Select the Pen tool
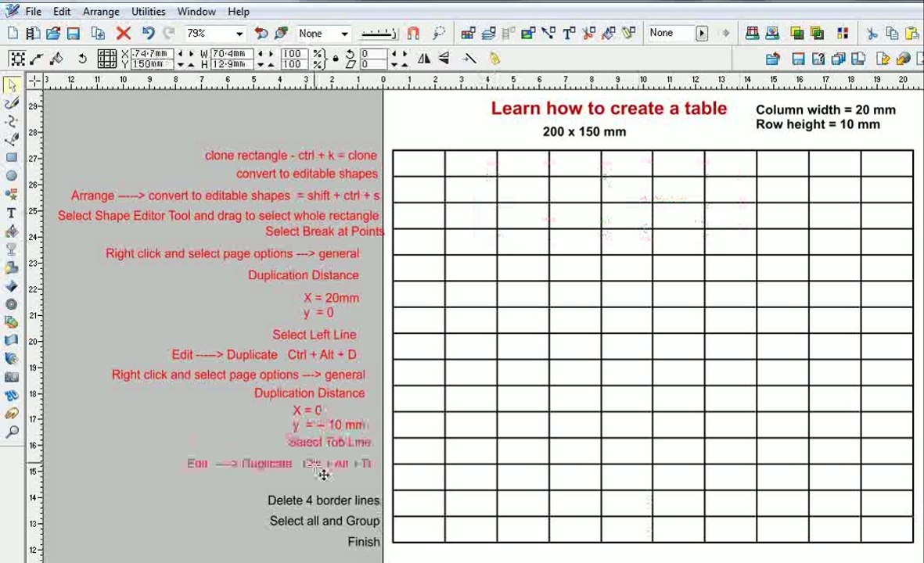924x563 pixels. 11,139
